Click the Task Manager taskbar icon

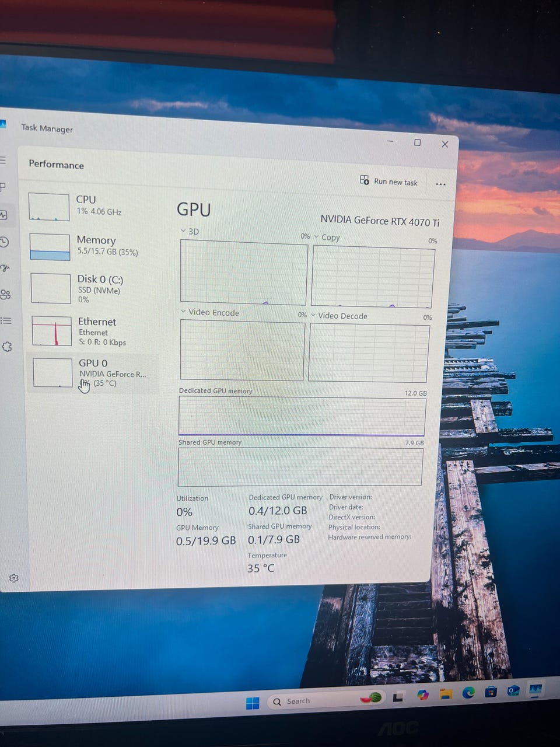click(x=535, y=690)
